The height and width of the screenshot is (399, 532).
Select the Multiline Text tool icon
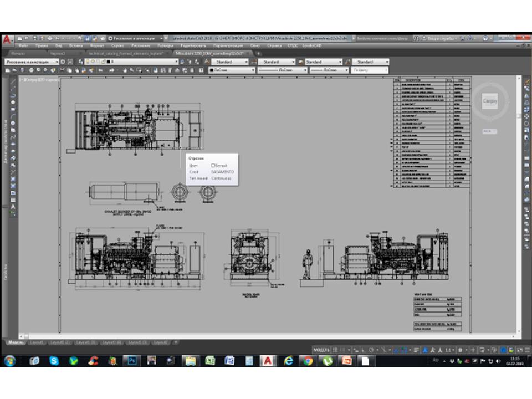13,206
